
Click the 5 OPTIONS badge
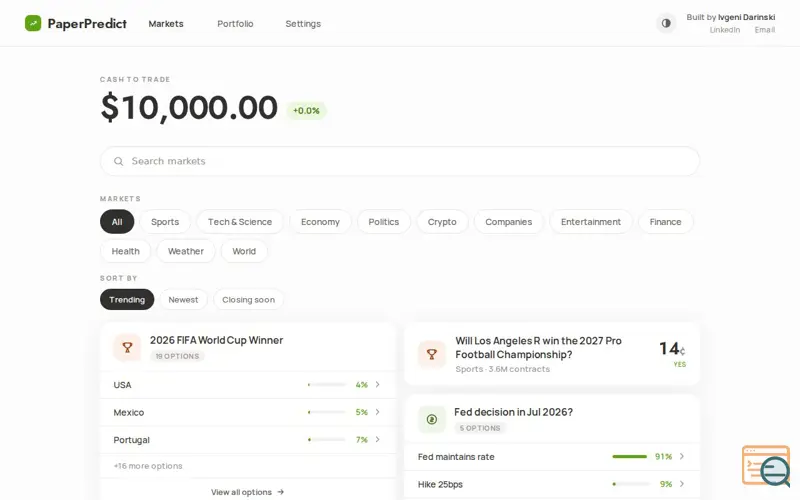pyautogui.click(x=480, y=428)
